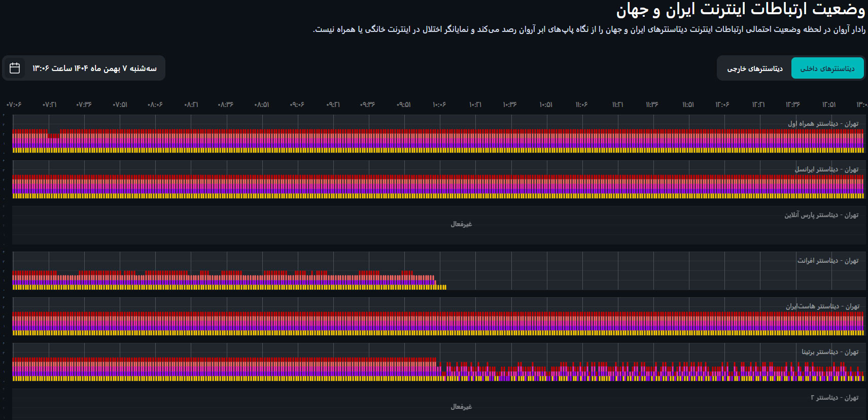
Task: Click the دیتاسنتر ایرانسل row label
Action: coord(826,169)
